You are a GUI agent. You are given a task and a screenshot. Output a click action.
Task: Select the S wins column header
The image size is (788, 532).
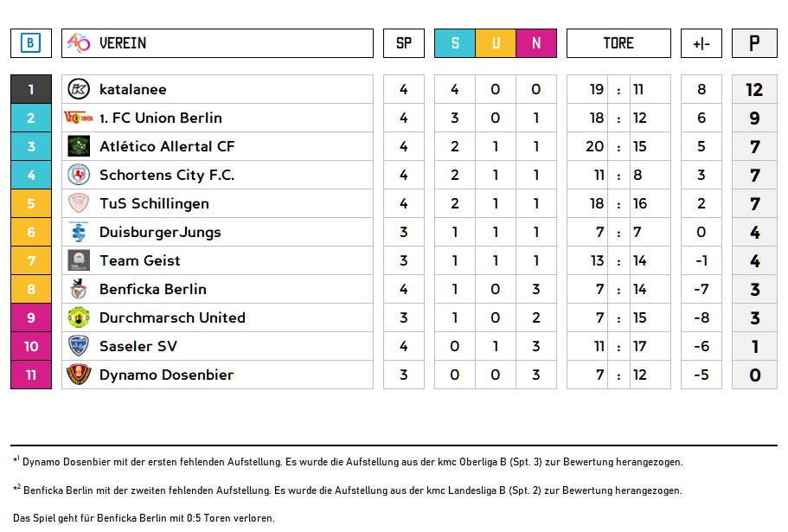click(455, 43)
